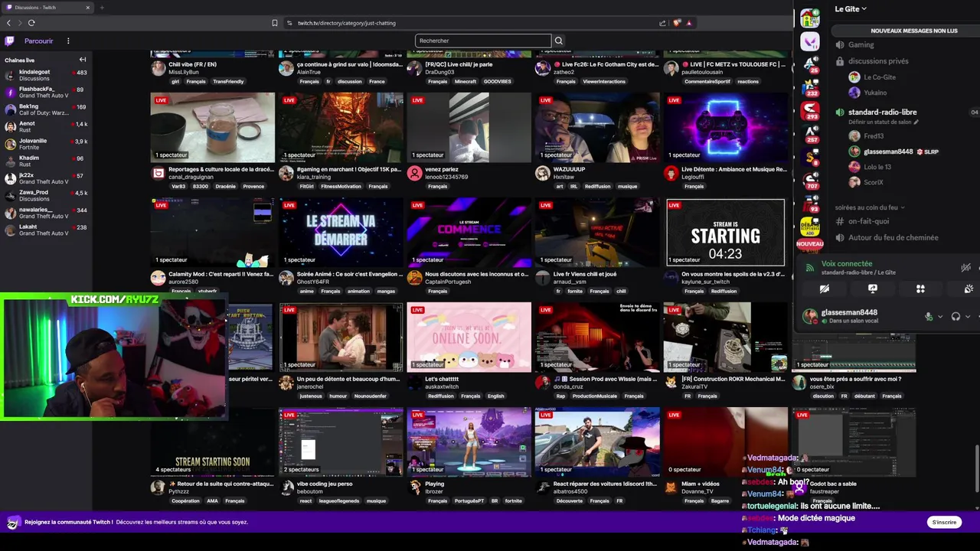Reload the page in the browser
The height and width of the screenshot is (551, 980).
click(x=31, y=23)
